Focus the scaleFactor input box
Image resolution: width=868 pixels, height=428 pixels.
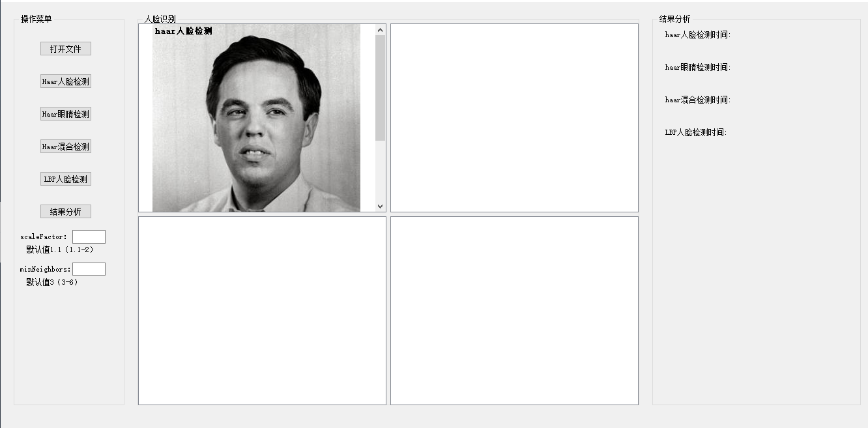click(89, 237)
